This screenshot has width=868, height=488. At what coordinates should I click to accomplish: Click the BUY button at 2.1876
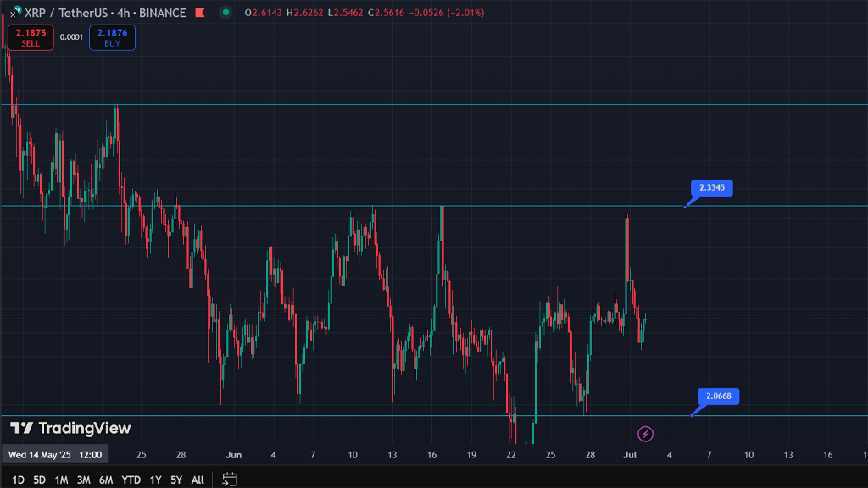tap(112, 37)
